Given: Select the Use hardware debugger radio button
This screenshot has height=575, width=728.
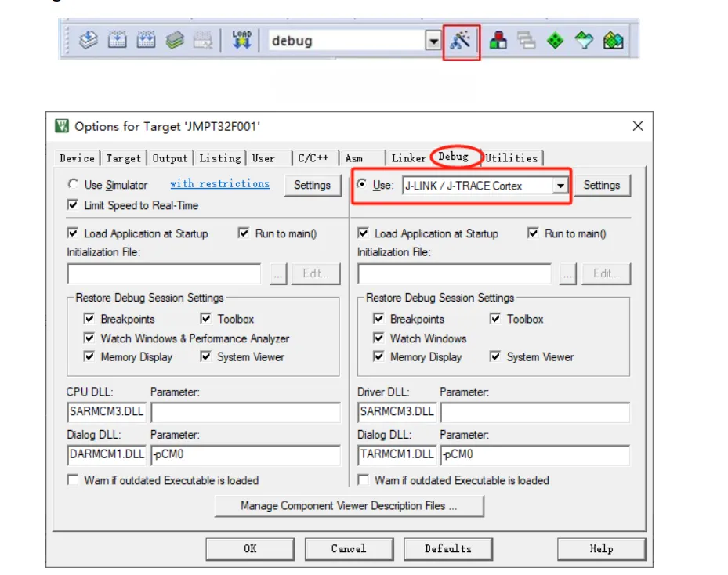Looking at the screenshot, I should point(362,184).
